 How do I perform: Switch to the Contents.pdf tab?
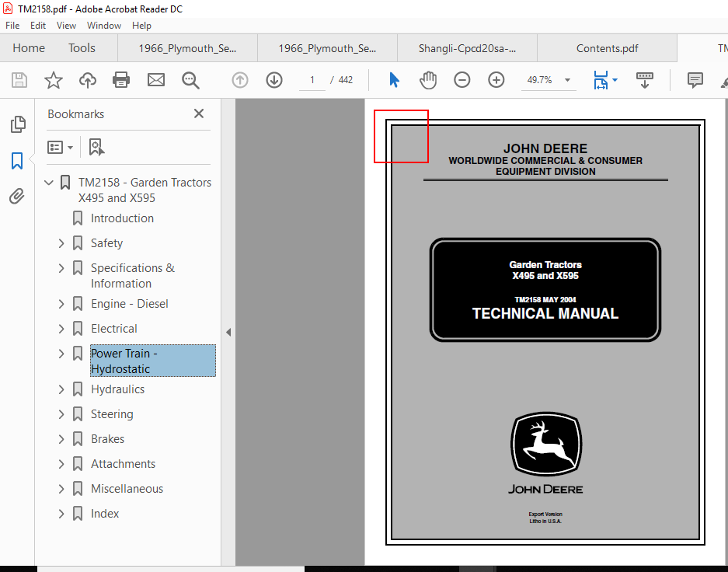607,48
